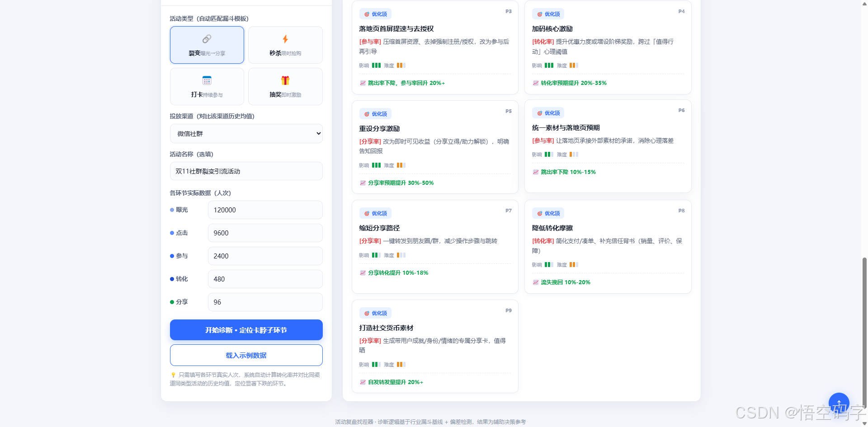Click target icon on 重设分享激励 card
The width and height of the screenshot is (868, 427).
(367, 114)
